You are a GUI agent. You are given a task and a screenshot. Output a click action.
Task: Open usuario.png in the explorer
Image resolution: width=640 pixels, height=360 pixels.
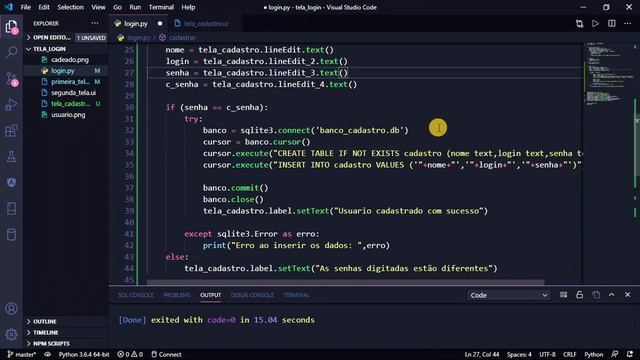pyautogui.click(x=65, y=115)
